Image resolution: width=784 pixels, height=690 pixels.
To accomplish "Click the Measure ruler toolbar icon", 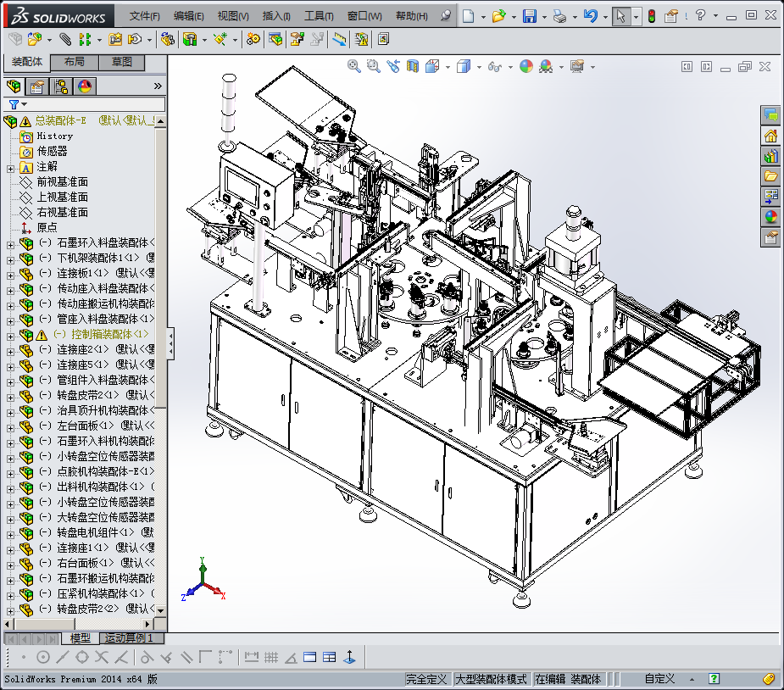I will point(339,39).
